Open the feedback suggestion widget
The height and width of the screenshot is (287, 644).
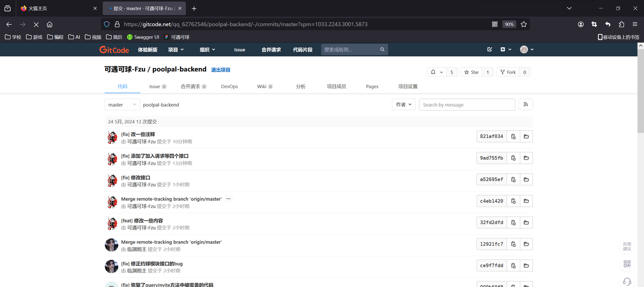click(627, 246)
